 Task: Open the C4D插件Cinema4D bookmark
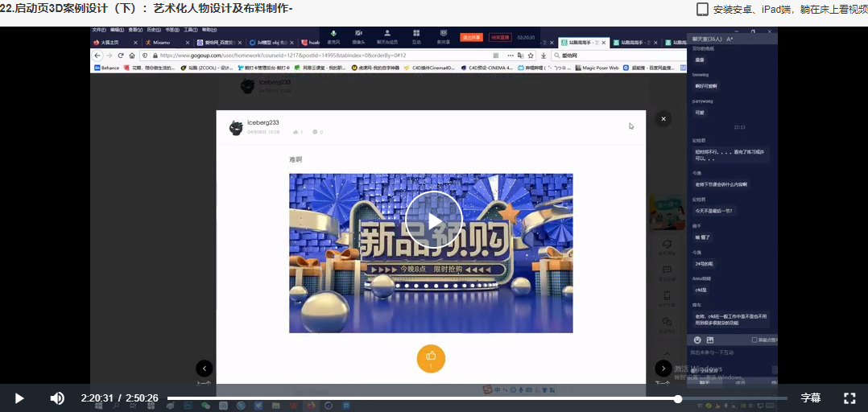[x=430, y=68]
